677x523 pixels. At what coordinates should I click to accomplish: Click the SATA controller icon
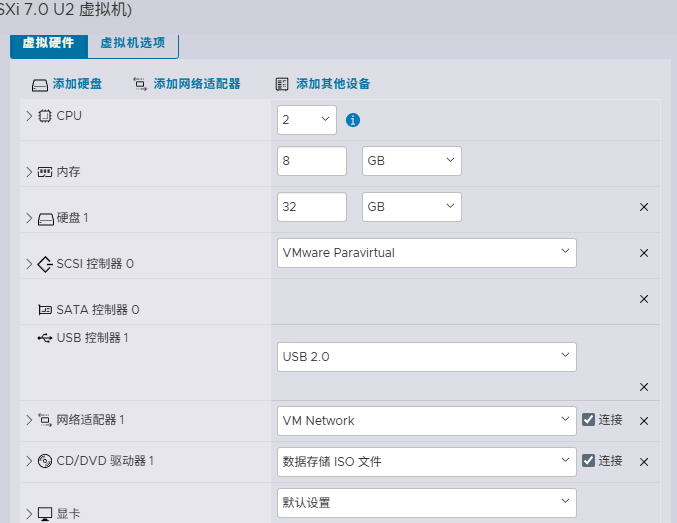click(x=45, y=310)
